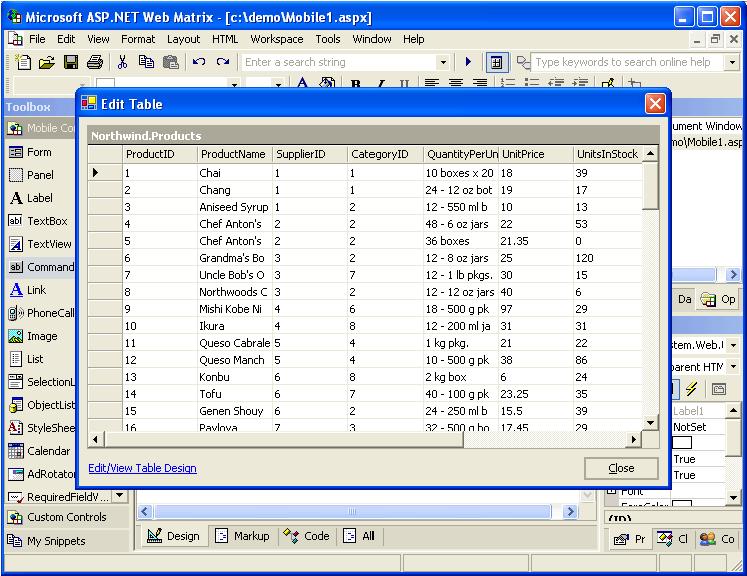Open the Workspace menu
Viewport: 747px width, 576px height.
276,39
